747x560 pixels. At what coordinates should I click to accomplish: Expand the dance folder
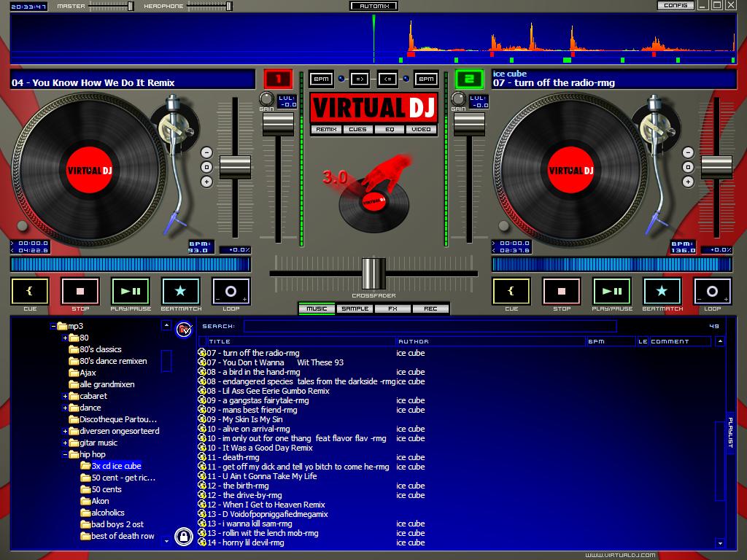tap(65, 408)
